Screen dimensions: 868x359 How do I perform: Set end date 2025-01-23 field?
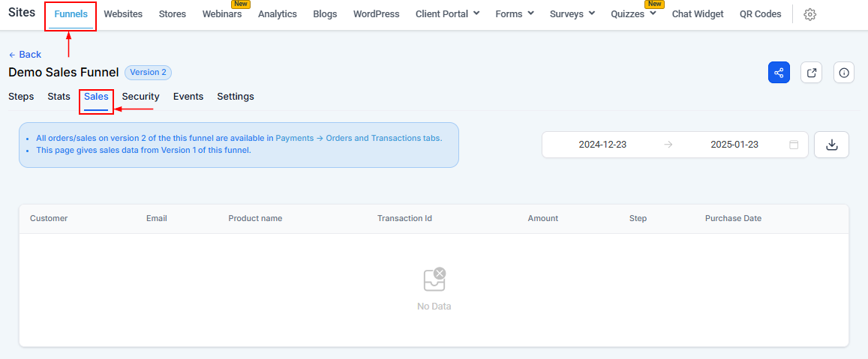[734, 145]
